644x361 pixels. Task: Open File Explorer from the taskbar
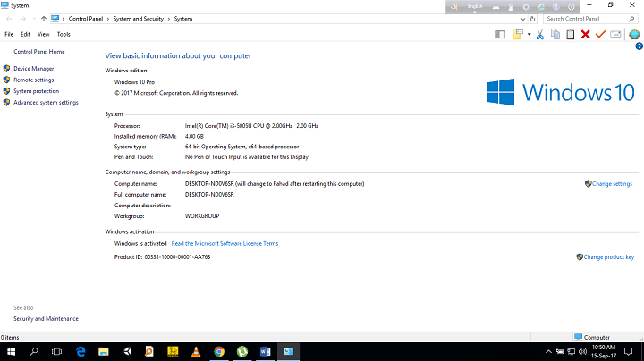click(x=104, y=351)
